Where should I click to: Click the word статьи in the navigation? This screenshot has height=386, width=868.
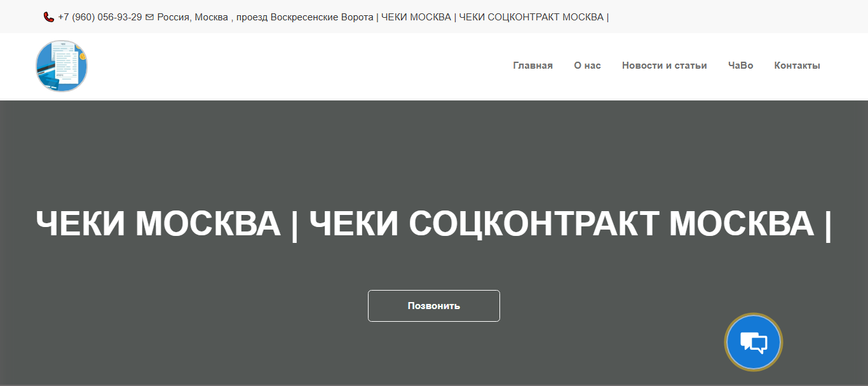coord(691,65)
